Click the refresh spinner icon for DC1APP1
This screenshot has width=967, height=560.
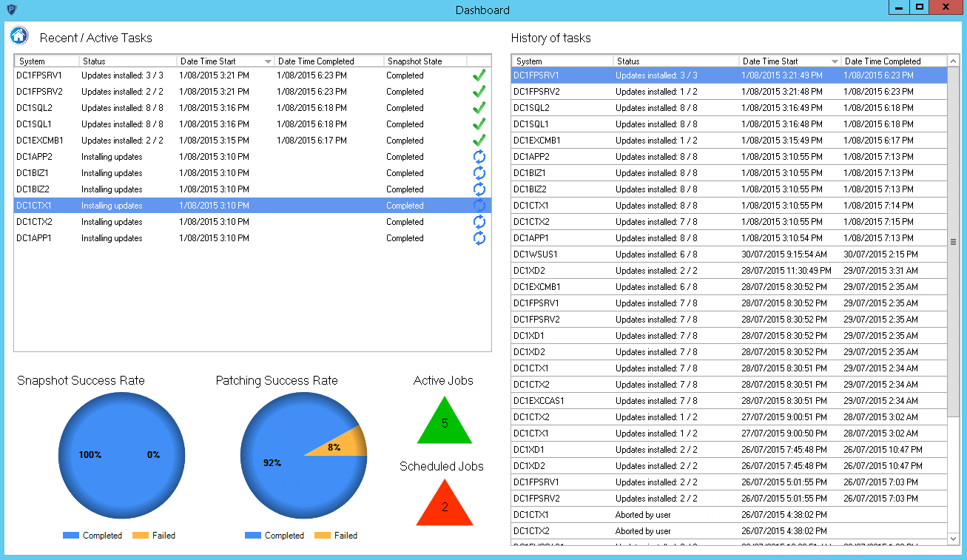pos(479,237)
